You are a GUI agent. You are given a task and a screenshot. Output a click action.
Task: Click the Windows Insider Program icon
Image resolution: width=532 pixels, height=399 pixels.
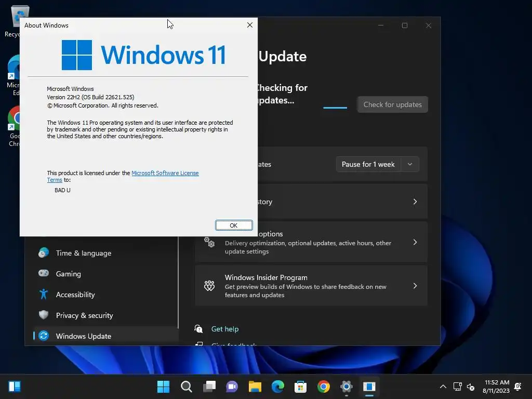(x=209, y=286)
